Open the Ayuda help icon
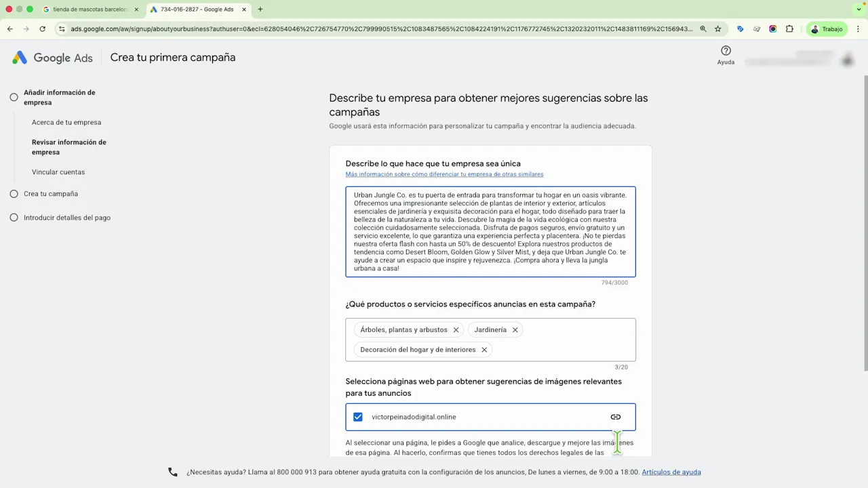Screen dimensions: 868x488 tap(726, 51)
